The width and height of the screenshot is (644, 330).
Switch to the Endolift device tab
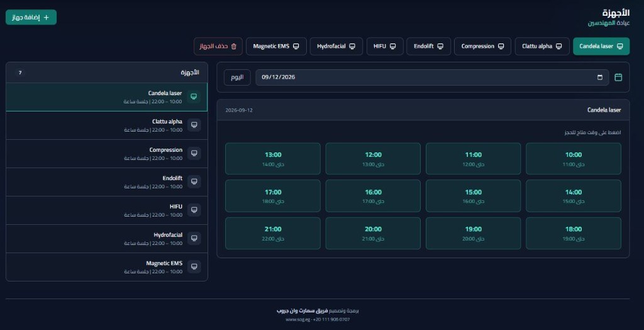click(429, 47)
